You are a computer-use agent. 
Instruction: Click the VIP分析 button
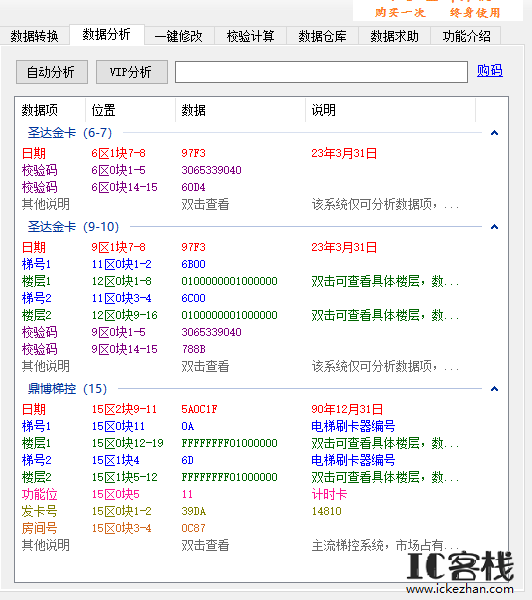(x=132, y=72)
